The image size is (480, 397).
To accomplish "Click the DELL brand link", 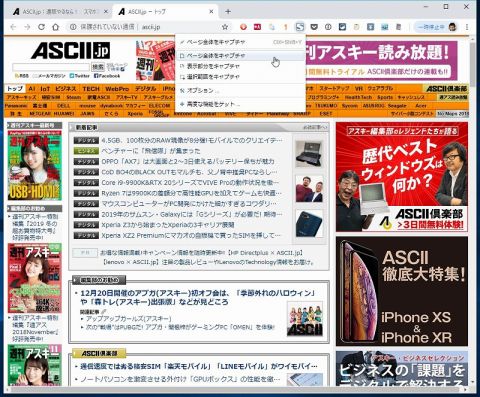I will [x=64, y=106].
